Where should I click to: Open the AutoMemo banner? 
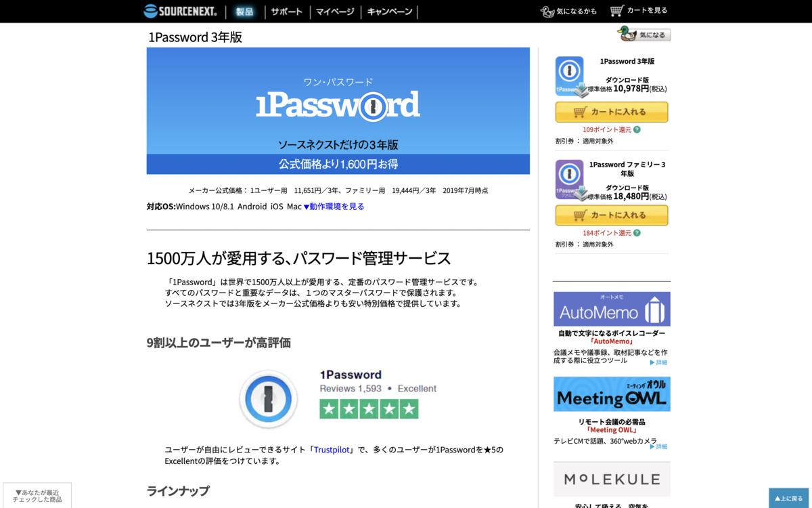(612, 309)
